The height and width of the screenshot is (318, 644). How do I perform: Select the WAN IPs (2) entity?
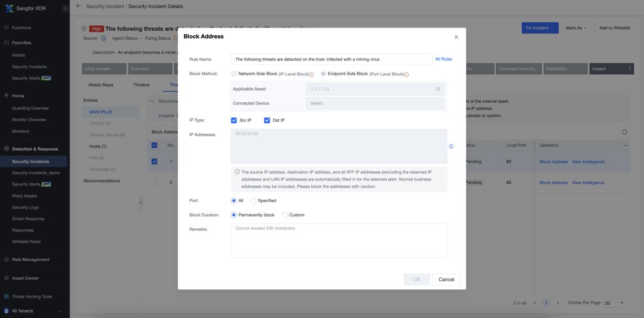[x=101, y=112]
